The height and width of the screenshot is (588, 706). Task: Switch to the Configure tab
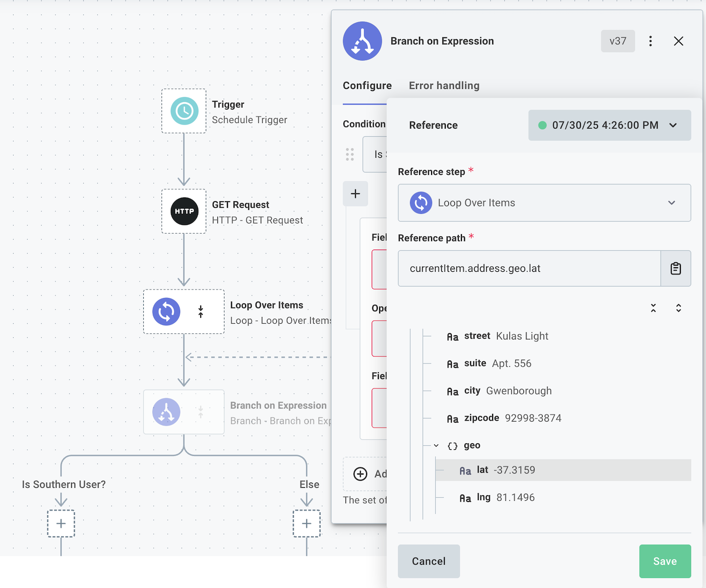tap(367, 86)
